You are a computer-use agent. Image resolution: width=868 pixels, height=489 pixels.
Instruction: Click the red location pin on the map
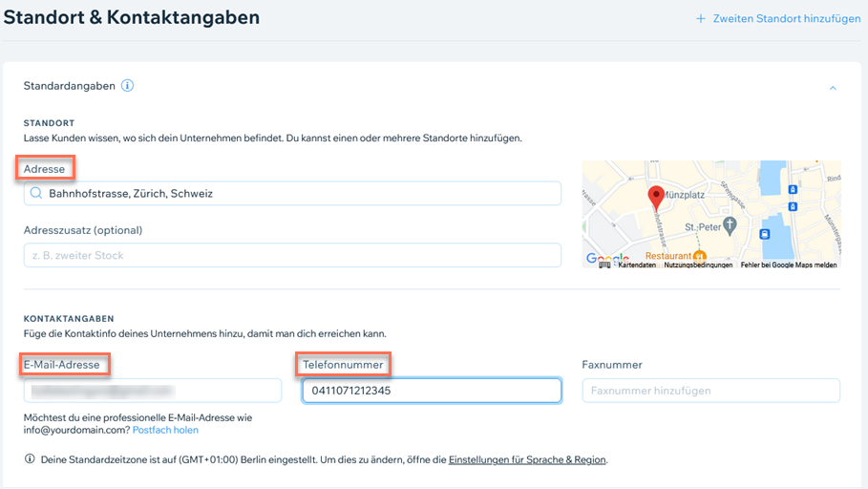tap(656, 198)
